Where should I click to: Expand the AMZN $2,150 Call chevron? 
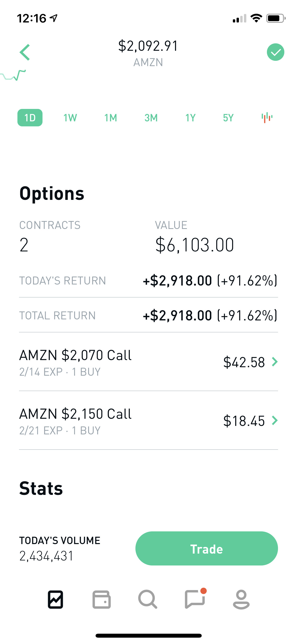point(275,420)
